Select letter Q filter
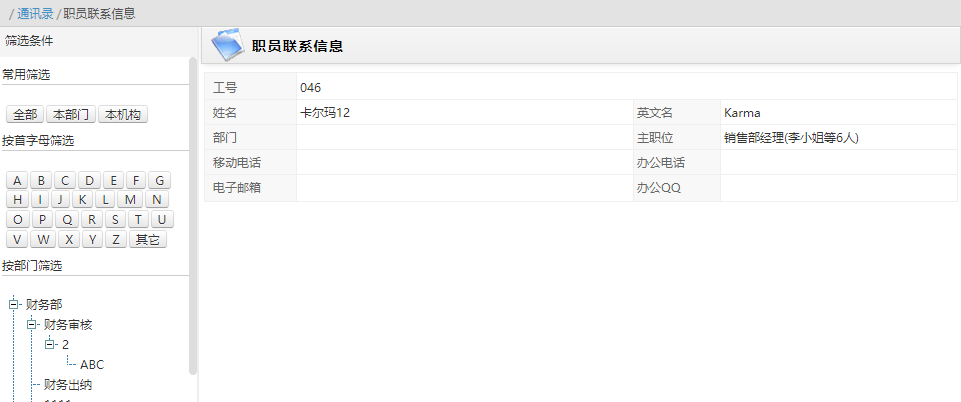 click(67, 219)
